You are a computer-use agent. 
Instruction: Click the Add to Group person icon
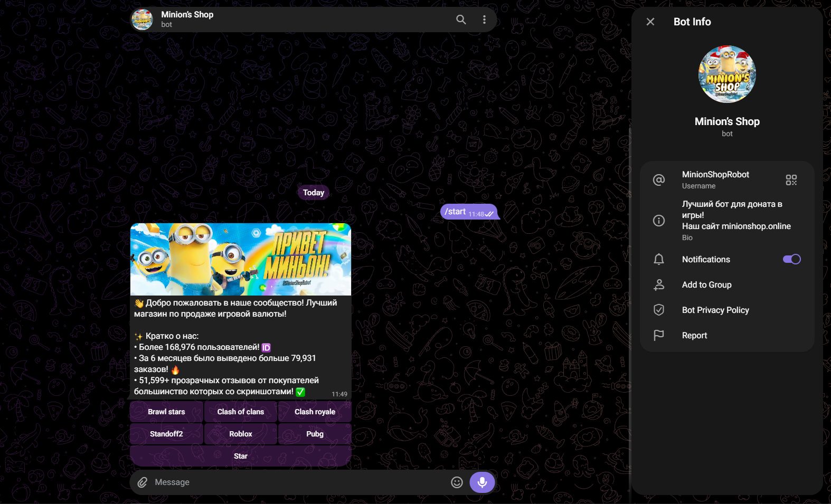[659, 284]
